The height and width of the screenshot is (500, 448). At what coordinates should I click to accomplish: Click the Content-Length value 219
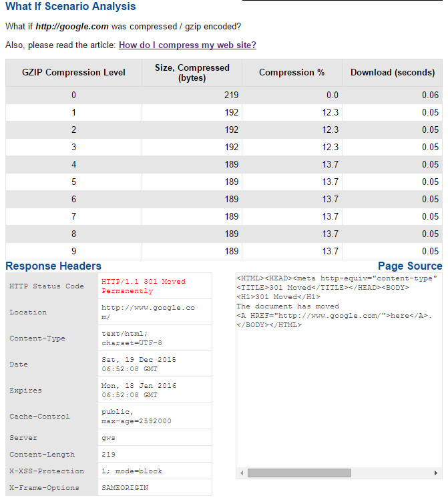pos(108,455)
